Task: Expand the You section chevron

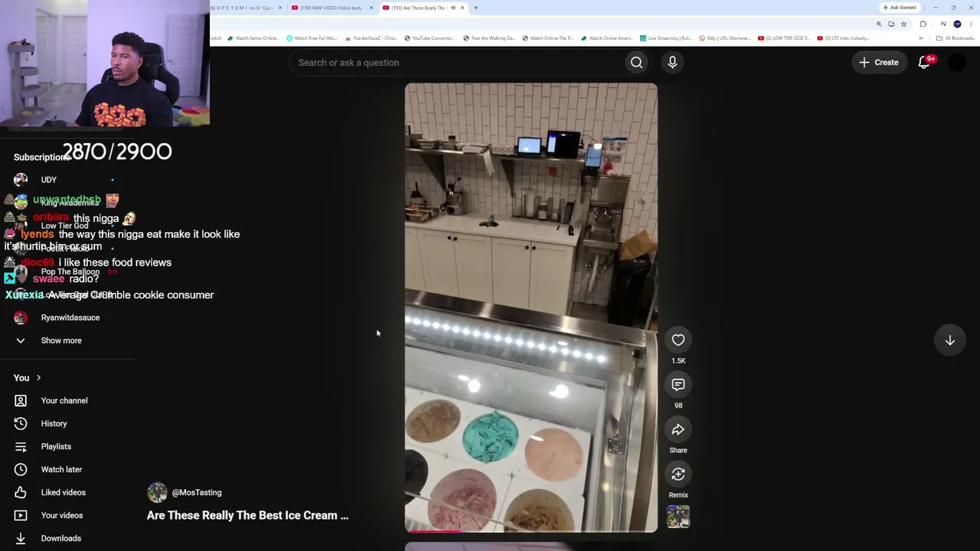Action: tap(38, 378)
